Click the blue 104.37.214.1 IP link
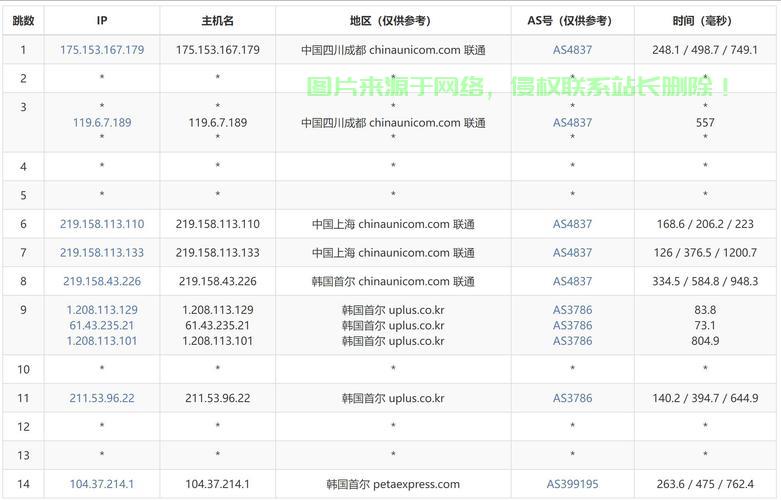 (x=102, y=485)
